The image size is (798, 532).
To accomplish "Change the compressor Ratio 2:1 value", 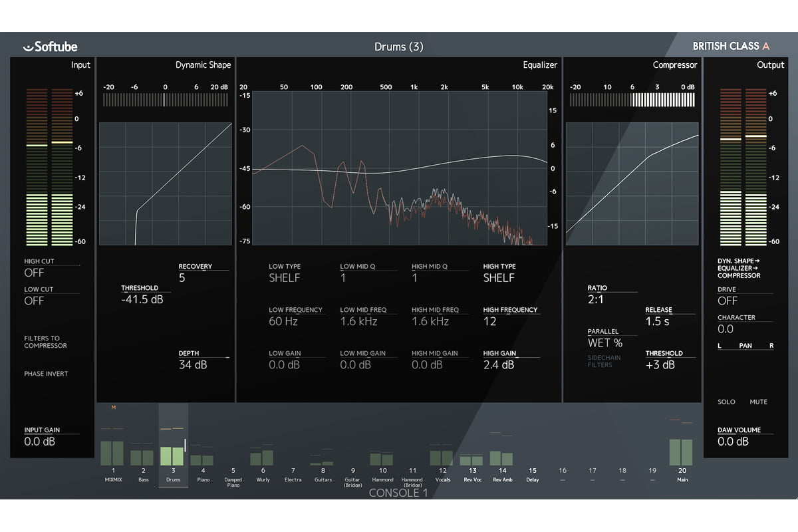I will click(x=597, y=300).
